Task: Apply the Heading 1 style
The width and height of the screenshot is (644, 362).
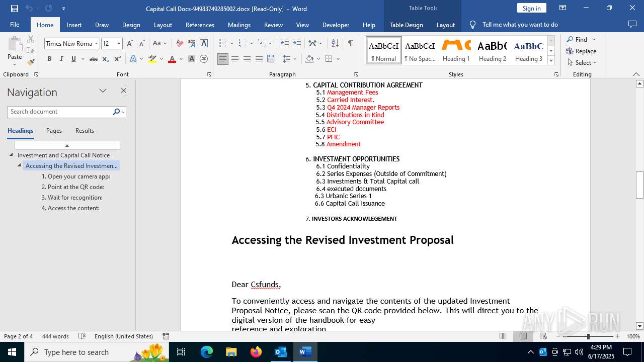Action: tap(456, 50)
